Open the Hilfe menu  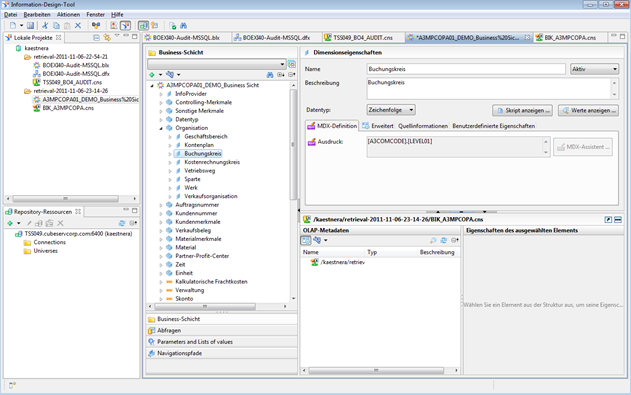tap(117, 14)
